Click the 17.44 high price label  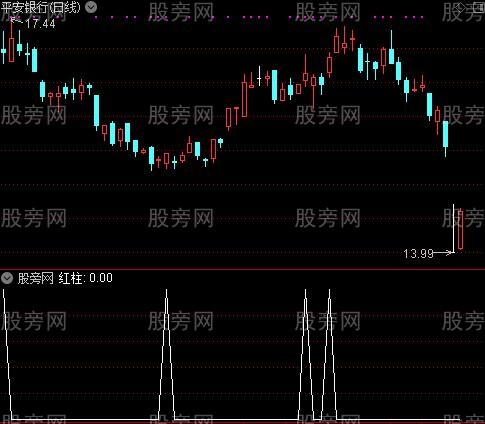[40, 24]
